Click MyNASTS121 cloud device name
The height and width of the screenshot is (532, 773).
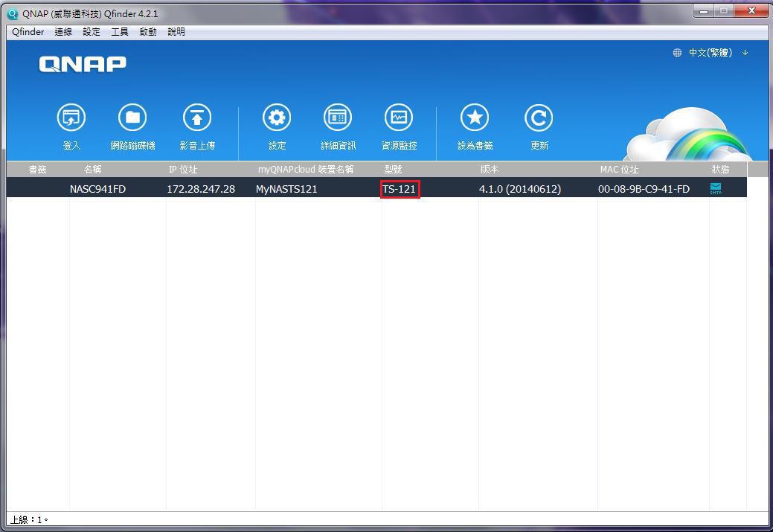click(286, 189)
